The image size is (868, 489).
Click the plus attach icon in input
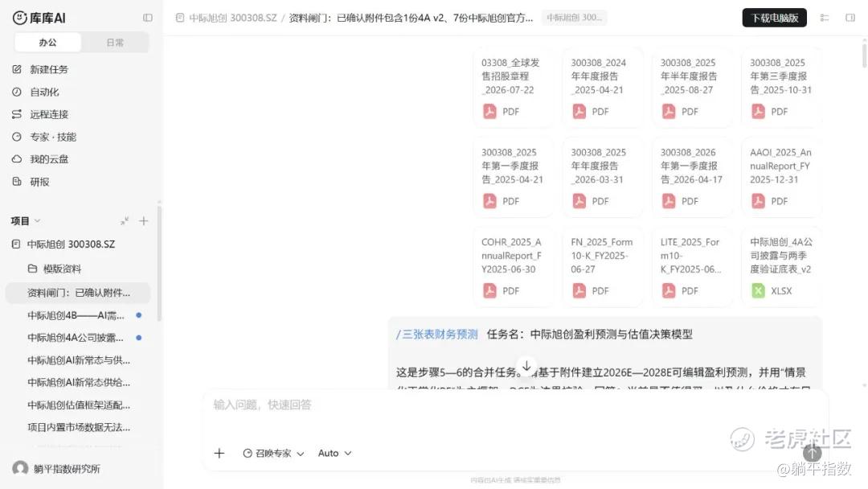click(x=219, y=453)
